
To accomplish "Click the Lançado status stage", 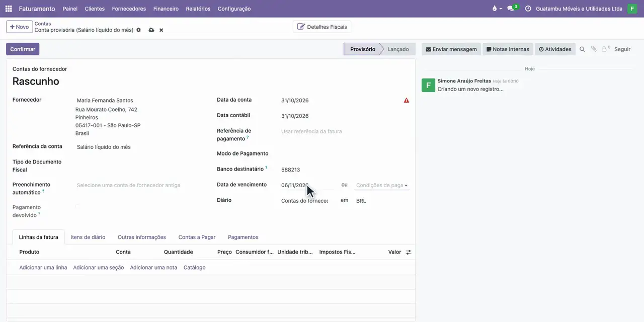I will click(398, 49).
